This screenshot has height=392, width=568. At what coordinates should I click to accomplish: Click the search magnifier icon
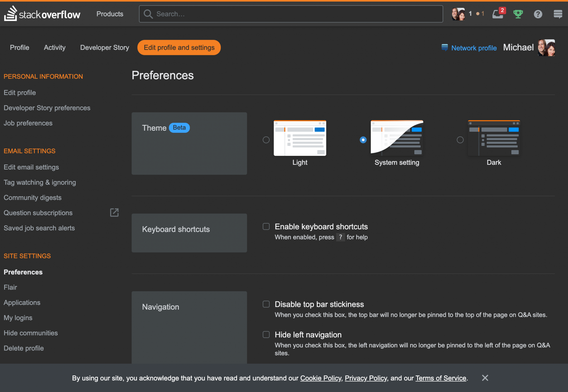(x=148, y=14)
